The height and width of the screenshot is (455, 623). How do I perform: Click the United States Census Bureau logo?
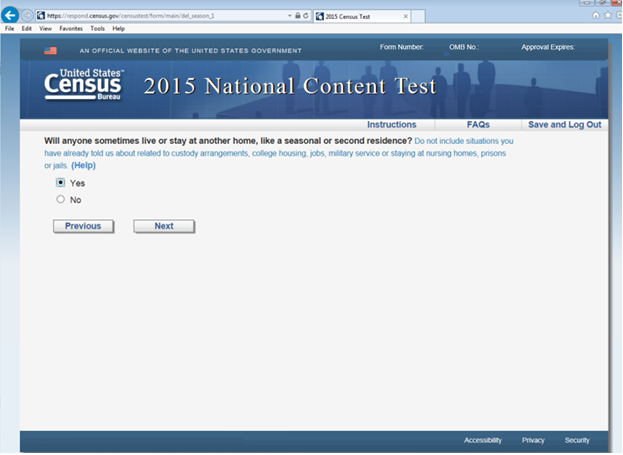click(x=84, y=84)
